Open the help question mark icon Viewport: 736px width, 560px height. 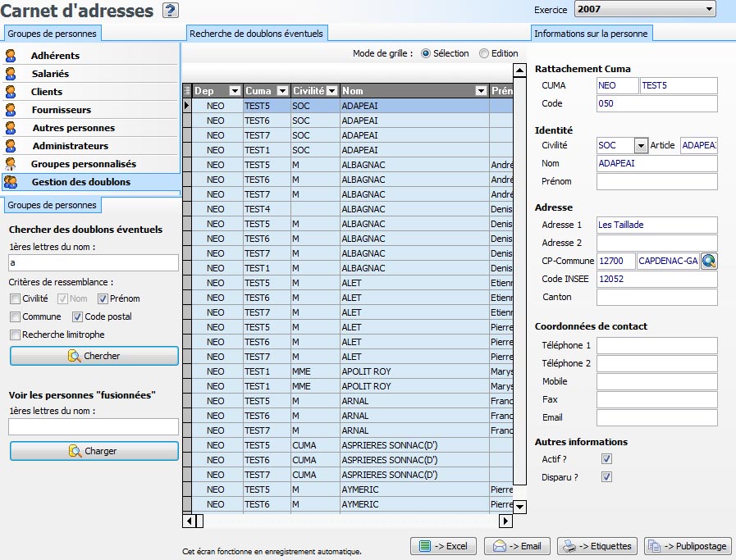coord(171,11)
